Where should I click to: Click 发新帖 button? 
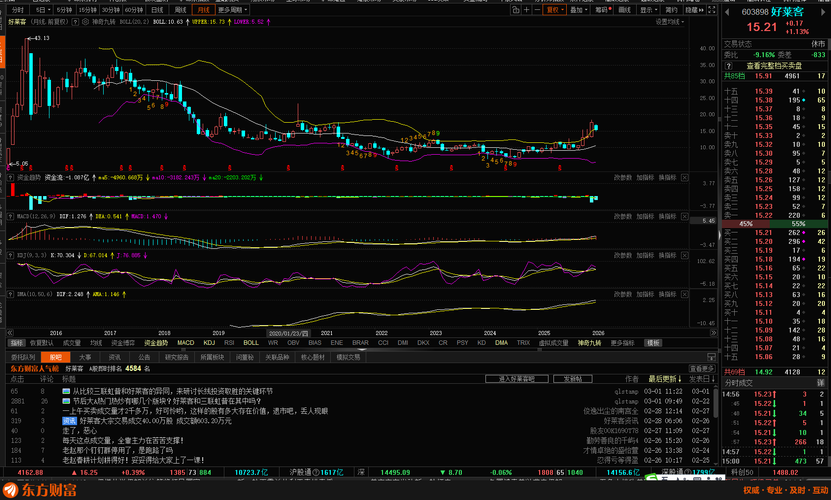point(572,379)
